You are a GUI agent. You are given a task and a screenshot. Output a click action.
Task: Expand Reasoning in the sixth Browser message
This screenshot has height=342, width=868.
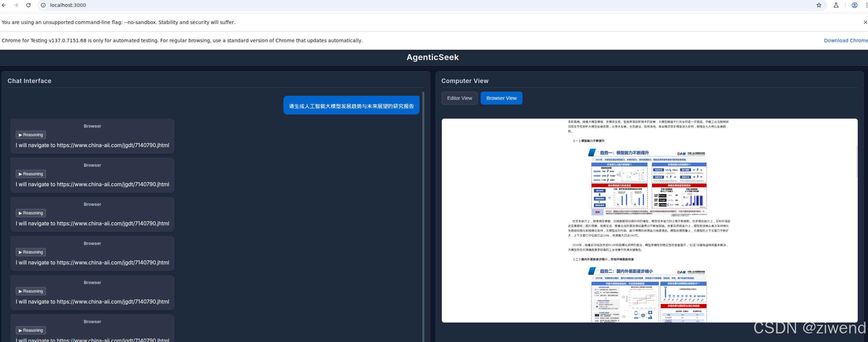click(31, 330)
